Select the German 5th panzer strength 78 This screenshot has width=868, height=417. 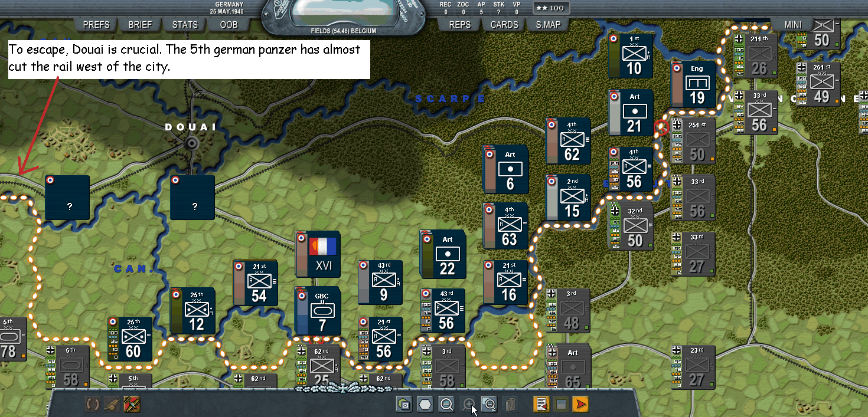point(12,339)
